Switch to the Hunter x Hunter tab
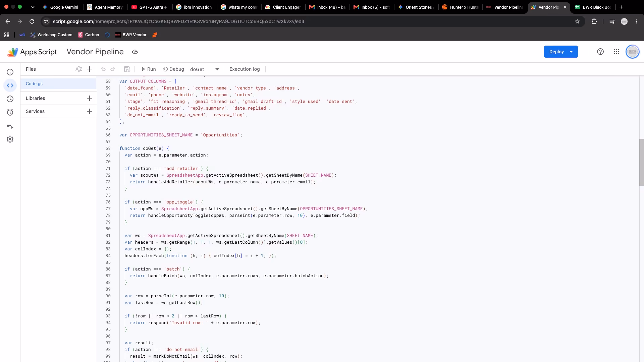644x362 pixels. point(460,7)
